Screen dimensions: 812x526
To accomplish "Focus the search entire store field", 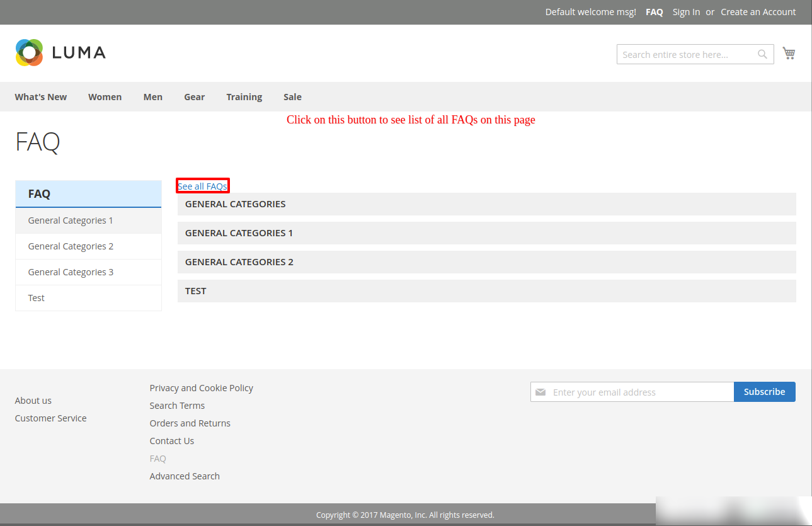I will coord(687,55).
